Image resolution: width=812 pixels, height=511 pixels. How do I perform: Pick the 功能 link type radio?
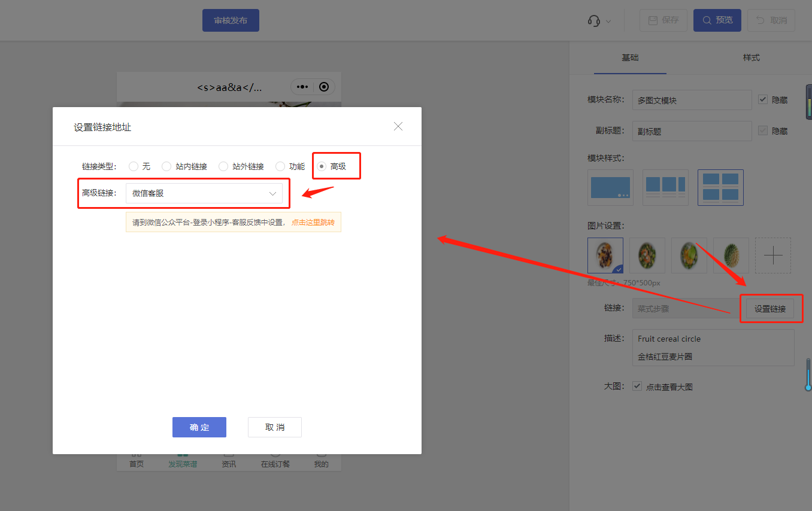point(280,166)
